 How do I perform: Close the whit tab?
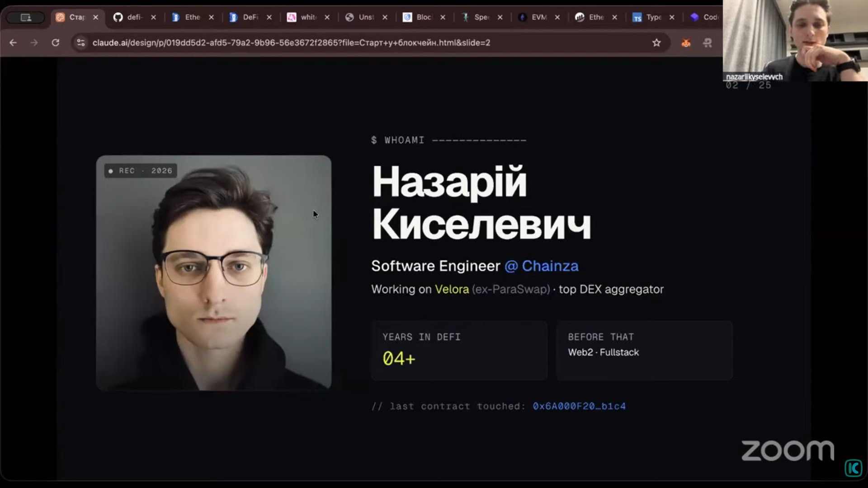click(327, 17)
